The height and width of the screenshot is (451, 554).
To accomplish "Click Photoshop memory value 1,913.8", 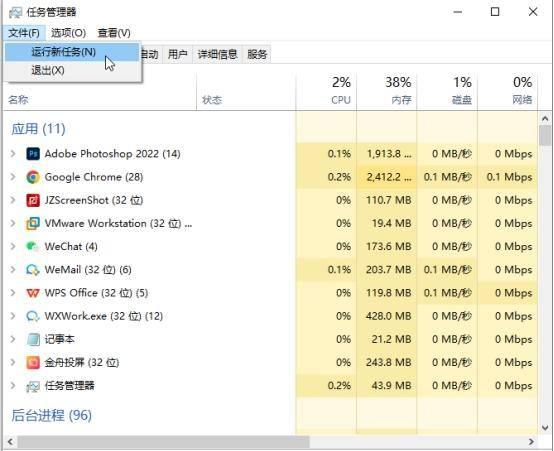I will point(389,154).
